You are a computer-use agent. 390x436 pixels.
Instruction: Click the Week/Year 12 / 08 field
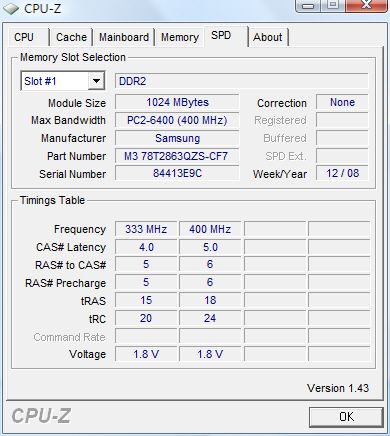(x=342, y=173)
